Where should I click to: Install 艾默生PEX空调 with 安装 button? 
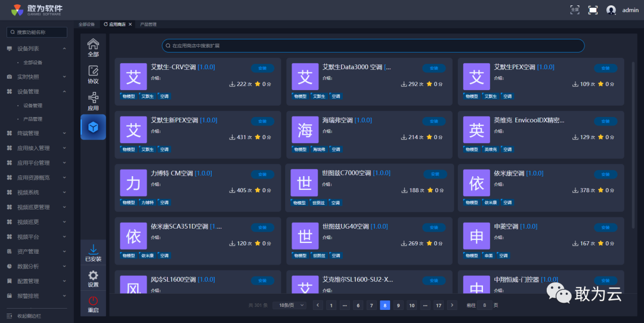tap(605, 68)
